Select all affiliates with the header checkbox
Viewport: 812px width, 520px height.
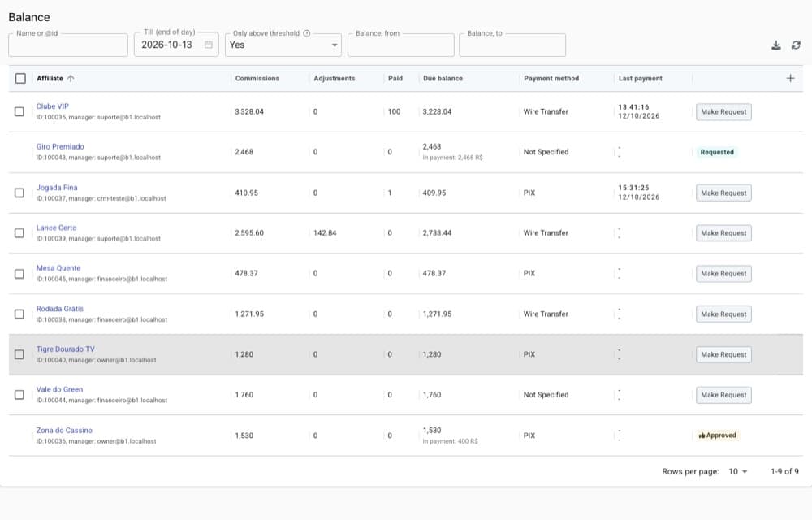(21, 78)
